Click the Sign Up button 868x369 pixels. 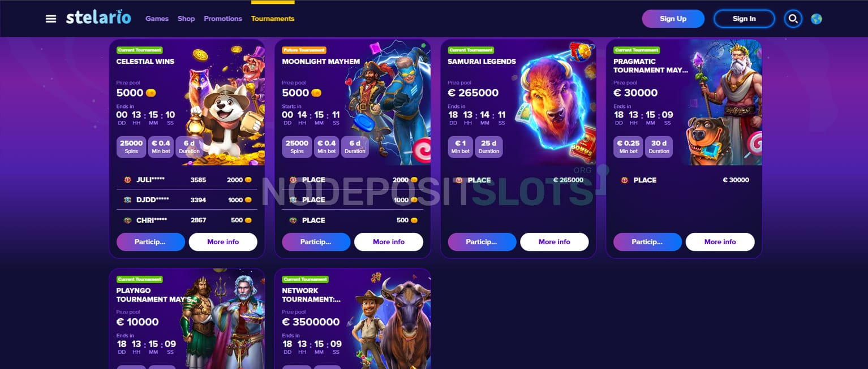point(673,19)
